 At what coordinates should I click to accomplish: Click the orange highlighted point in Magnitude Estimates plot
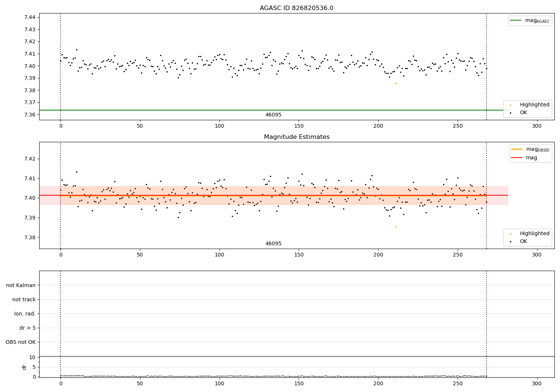point(396,227)
